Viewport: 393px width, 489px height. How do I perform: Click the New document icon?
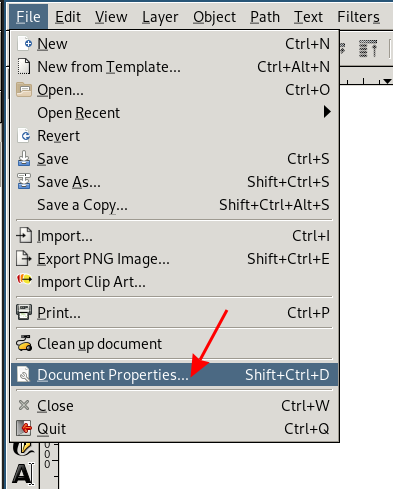click(24, 44)
